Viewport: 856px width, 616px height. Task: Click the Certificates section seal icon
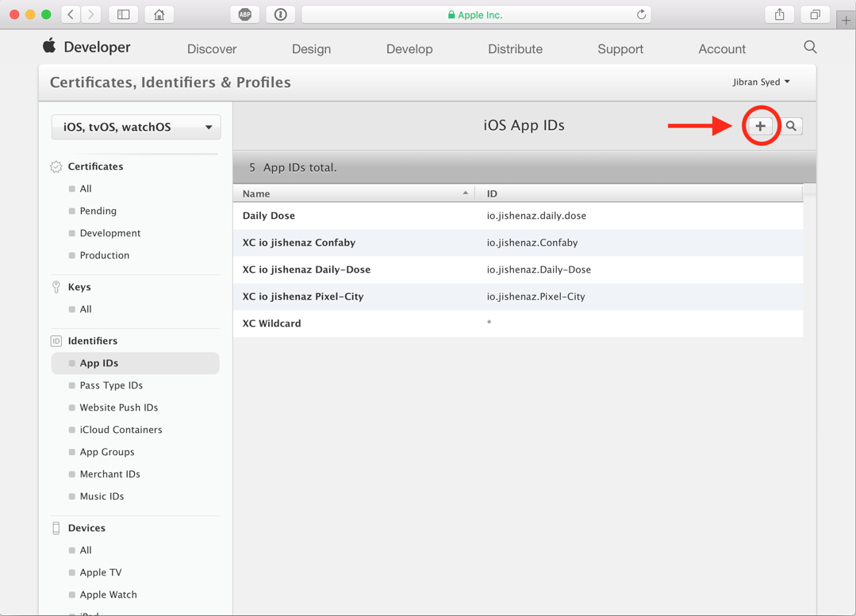tap(56, 166)
